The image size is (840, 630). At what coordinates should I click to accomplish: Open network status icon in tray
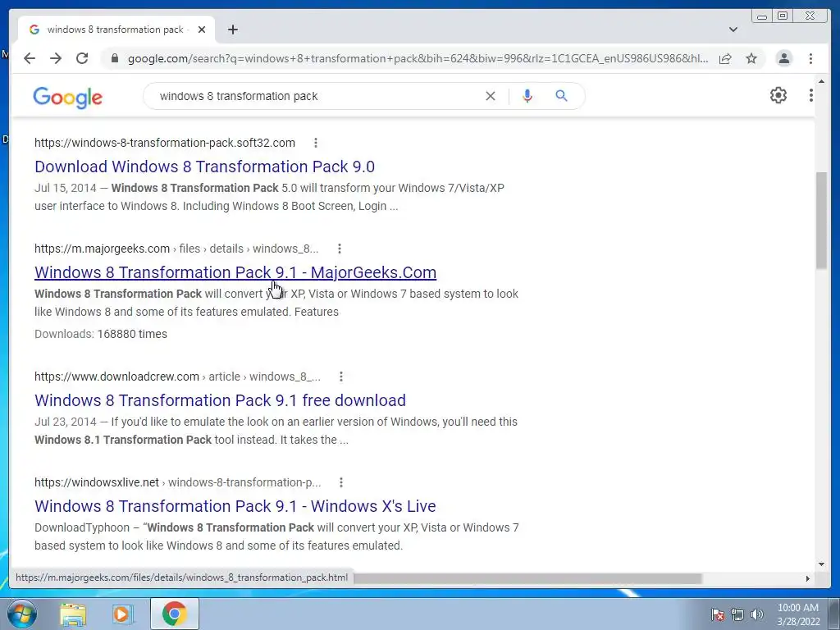click(x=737, y=614)
